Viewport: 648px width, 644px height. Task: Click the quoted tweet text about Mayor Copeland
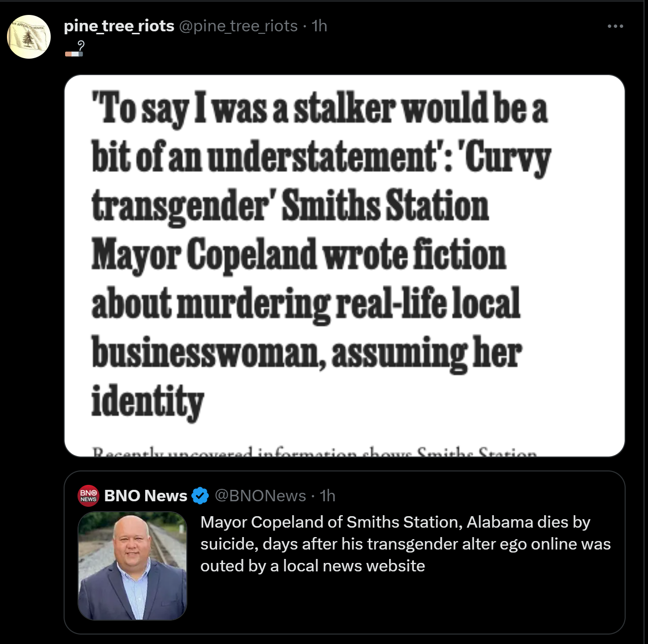click(405, 544)
